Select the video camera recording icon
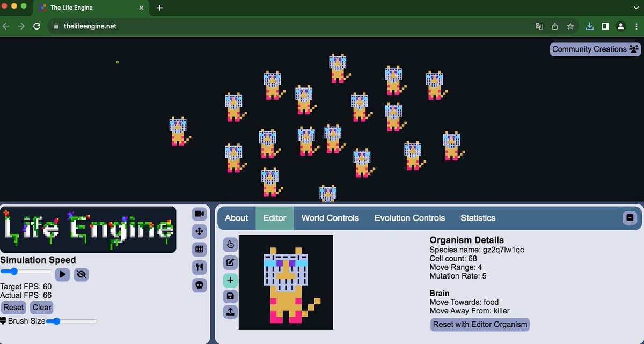 pos(200,214)
